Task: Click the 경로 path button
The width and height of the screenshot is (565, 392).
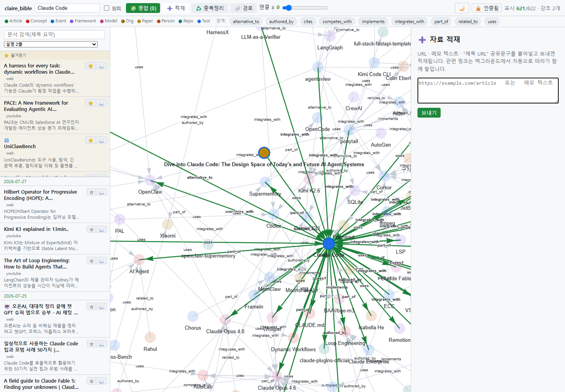Action: point(244,8)
